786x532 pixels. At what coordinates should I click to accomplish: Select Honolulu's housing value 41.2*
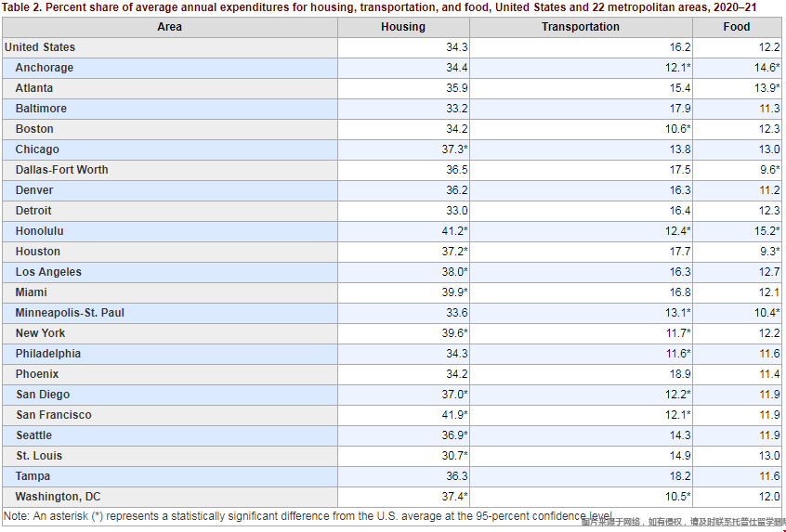point(452,231)
